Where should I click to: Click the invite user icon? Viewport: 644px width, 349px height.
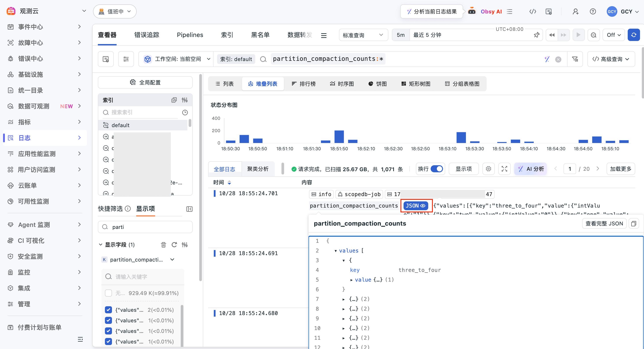click(575, 11)
